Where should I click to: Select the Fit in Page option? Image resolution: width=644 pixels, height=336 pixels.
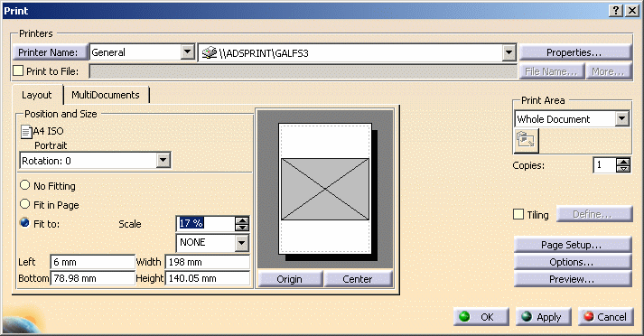click(25, 204)
